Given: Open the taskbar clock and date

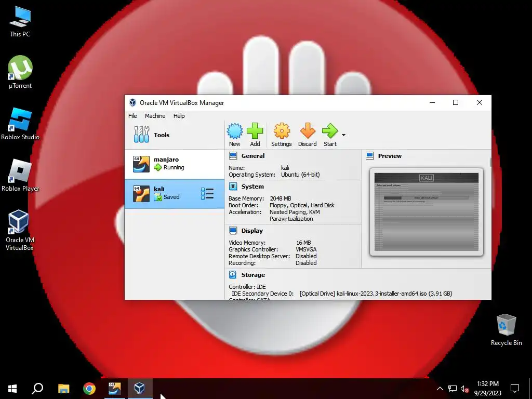Looking at the screenshot, I should [487, 389].
